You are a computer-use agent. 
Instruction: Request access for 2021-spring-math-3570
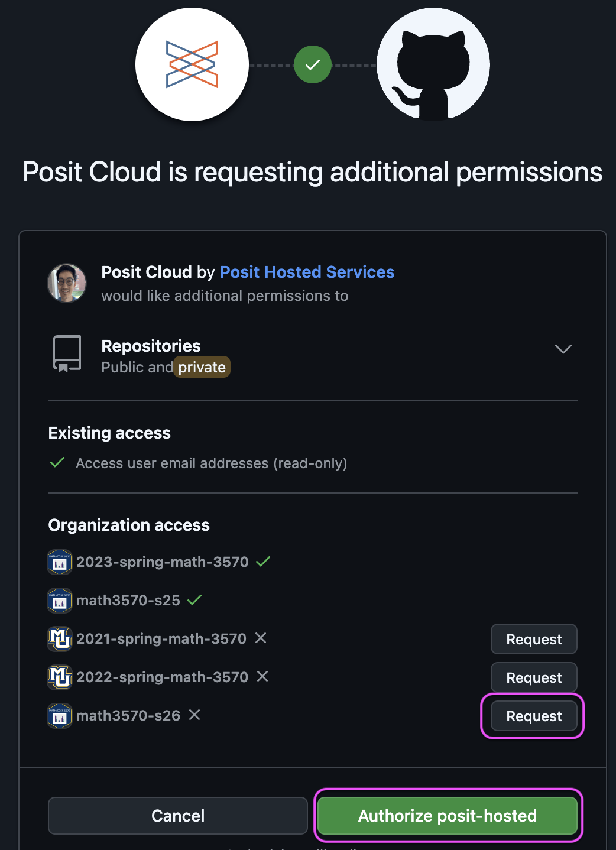pyautogui.click(x=534, y=639)
